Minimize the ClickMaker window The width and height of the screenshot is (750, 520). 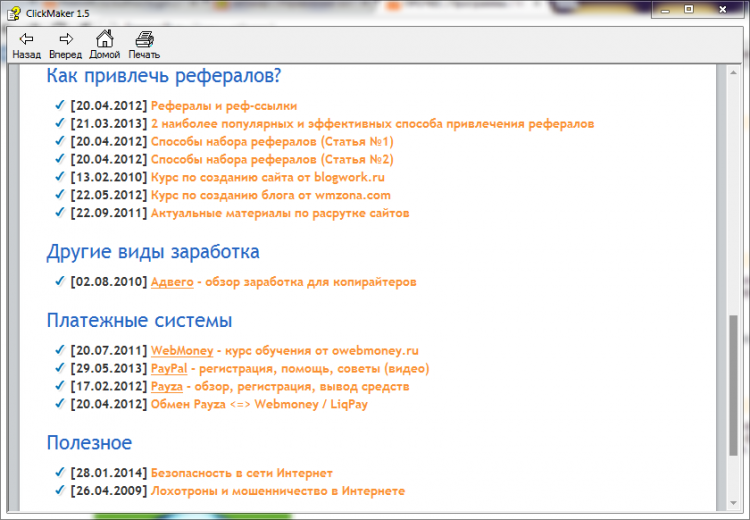(x=665, y=10)
